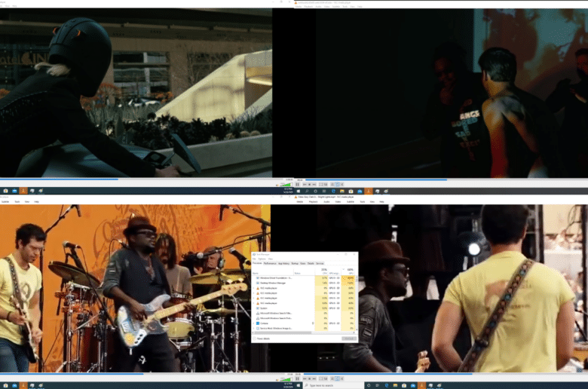Open Help menu in bottom-left VLC window

36,202
